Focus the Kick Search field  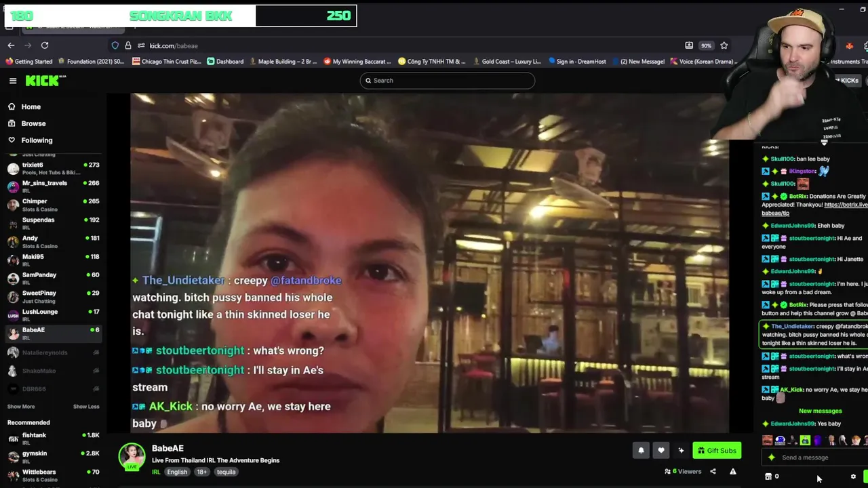tap(448, 81)
